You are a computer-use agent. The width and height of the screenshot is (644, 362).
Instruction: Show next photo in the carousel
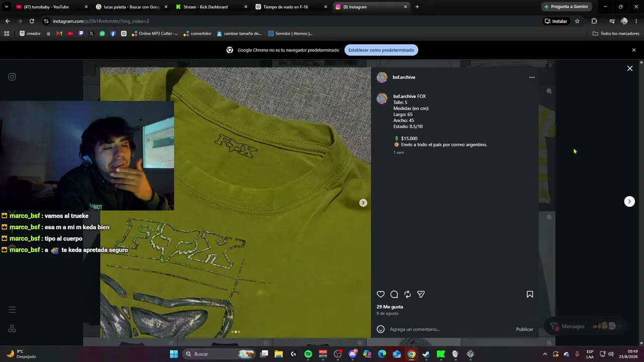[363, 203]
